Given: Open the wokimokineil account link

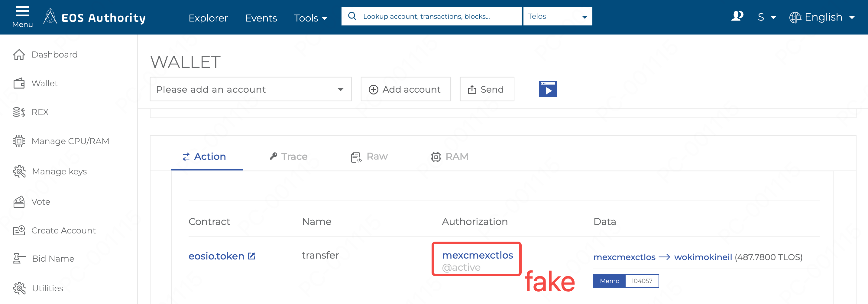Looking at the screenshot, I should point(703,257).
